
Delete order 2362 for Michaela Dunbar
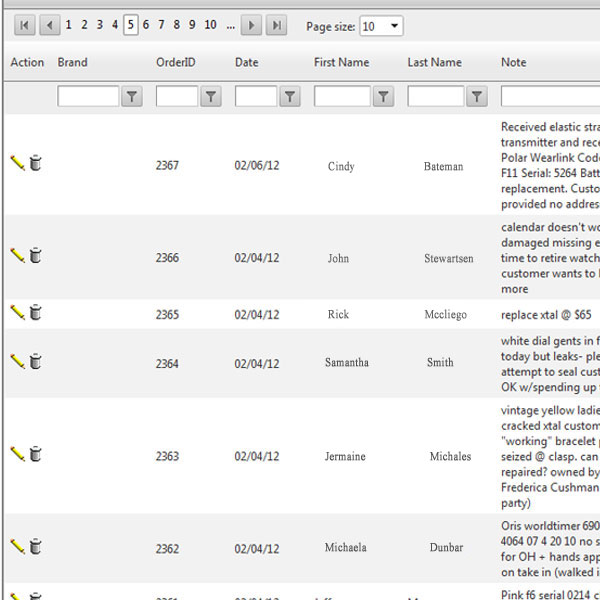tap(35, 546)
